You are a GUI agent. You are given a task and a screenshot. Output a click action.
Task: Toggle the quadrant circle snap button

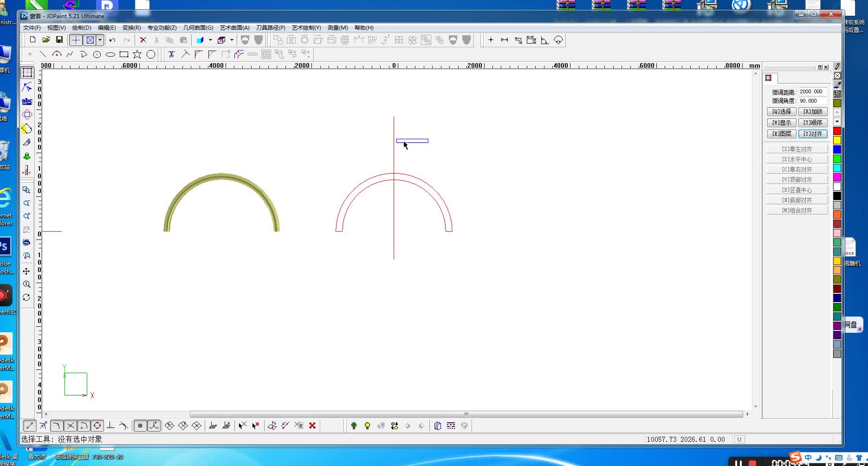point(97,426)
